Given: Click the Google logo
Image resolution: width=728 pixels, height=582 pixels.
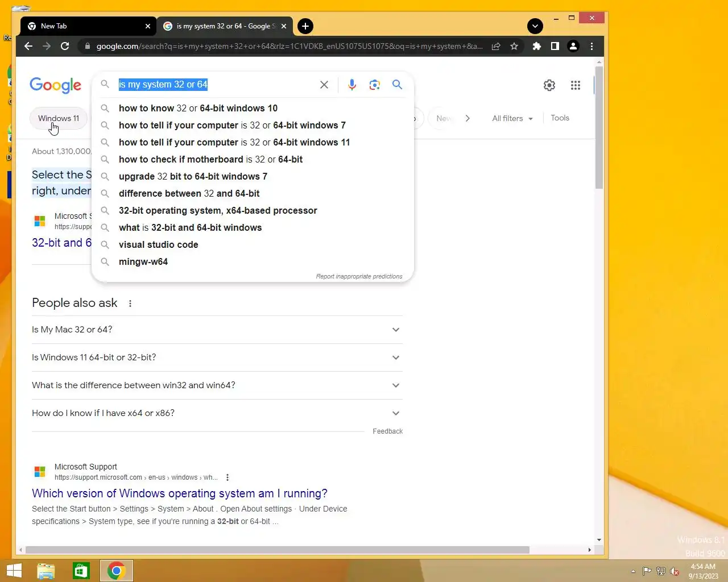Looking at the screenshot, I should tap(55, 85).
